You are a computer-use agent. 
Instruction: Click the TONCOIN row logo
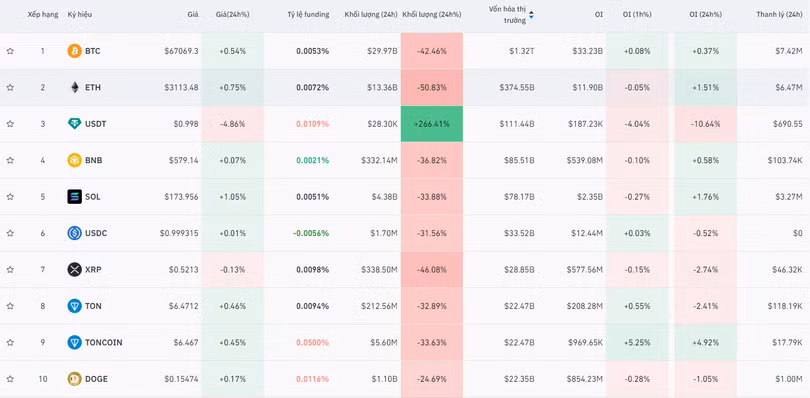[x=75, y=342]
